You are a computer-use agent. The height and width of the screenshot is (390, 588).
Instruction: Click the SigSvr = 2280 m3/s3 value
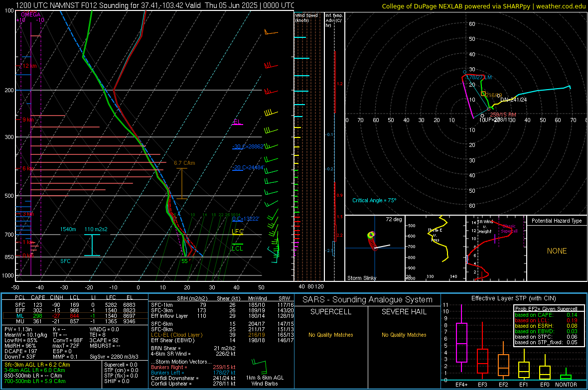[114, 357]
